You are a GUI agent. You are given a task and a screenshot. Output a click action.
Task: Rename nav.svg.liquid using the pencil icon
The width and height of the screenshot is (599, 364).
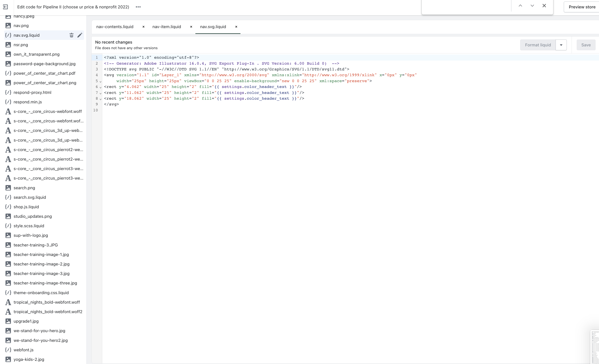tap(80, 35)
